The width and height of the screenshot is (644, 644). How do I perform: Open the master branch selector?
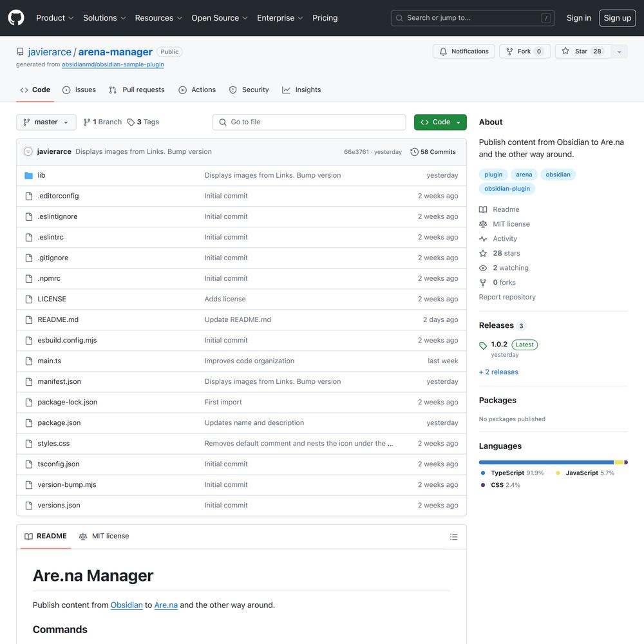[x=46, y=122]
